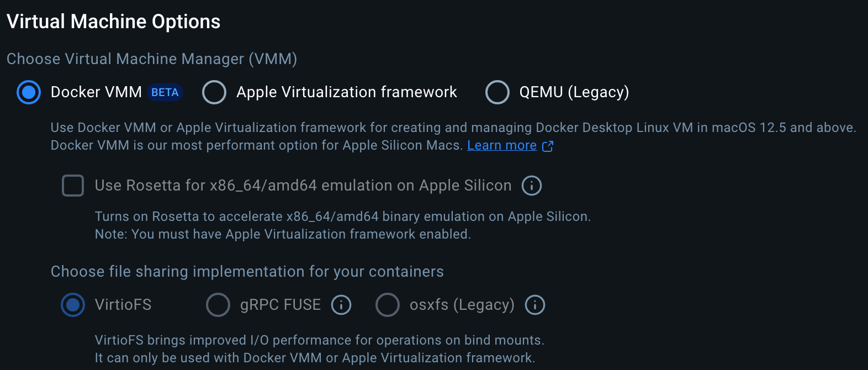868x370 pixels.
Task: Click the "Docker VMM" label text
Action: [96, 92]
